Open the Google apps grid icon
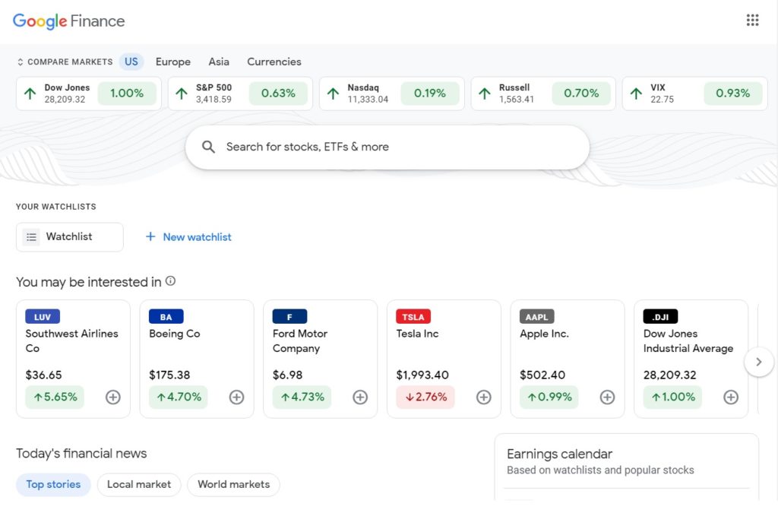 pos(752,20)
